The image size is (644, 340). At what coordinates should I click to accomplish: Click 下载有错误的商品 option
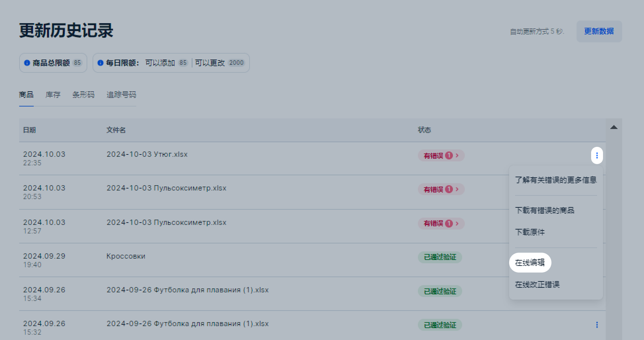(545, 210)
